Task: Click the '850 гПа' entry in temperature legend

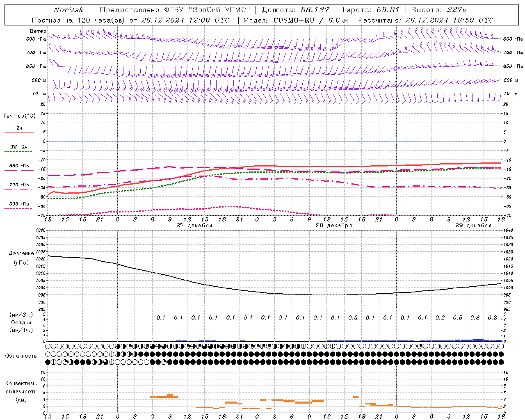Action: (x=19, y=166)
